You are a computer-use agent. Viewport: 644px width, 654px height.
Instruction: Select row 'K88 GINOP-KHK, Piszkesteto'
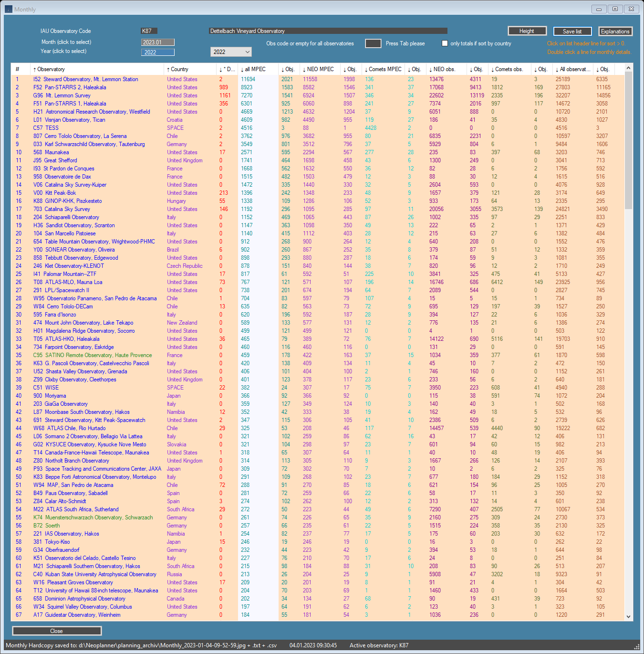[317, 201]
